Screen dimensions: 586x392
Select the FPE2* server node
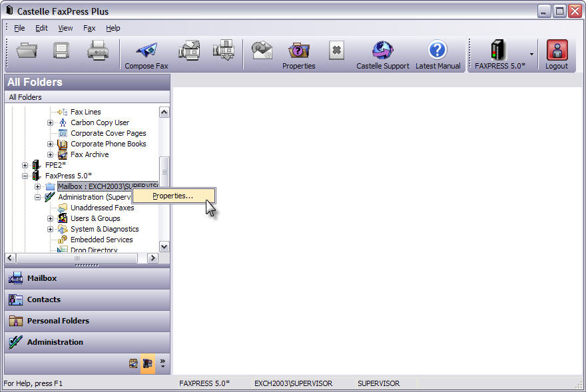coord(55,165)
